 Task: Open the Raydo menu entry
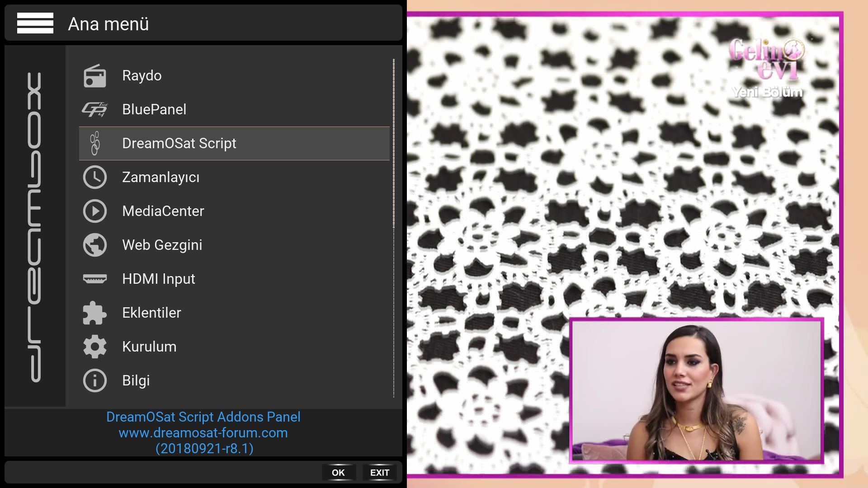pos(234,75)
